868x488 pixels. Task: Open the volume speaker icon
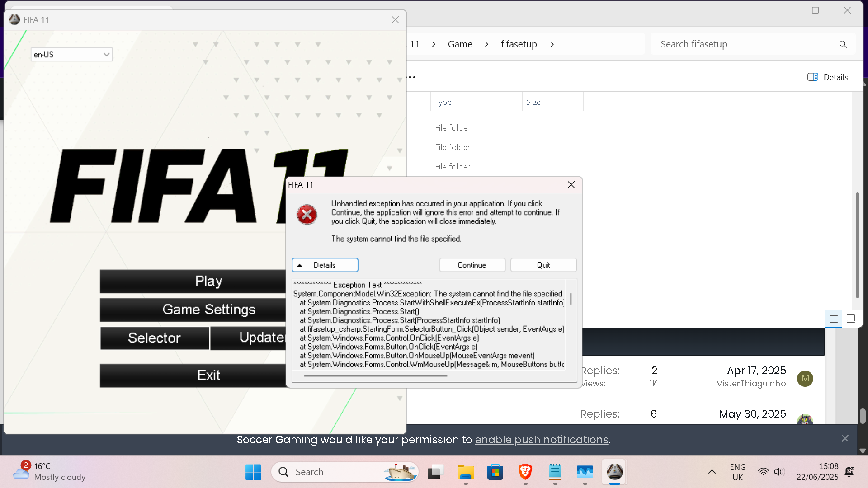[778, 472]
